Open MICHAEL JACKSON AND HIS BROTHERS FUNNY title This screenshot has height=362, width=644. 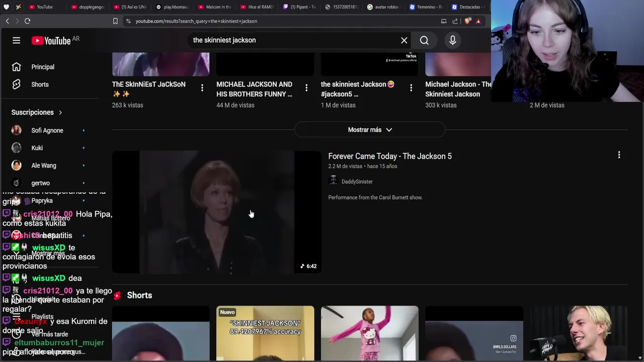pos(255,89)
